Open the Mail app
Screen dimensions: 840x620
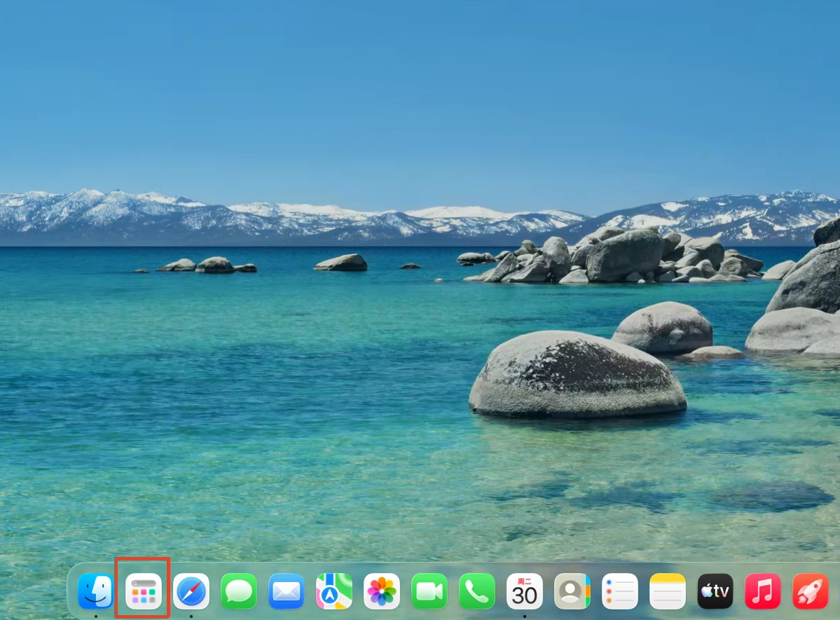pos(286,591)
